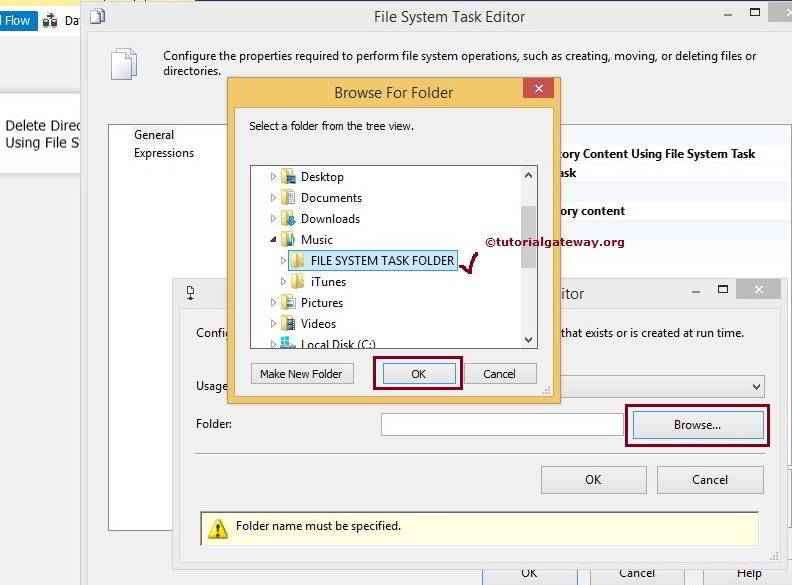Screen dimensions: 792x585
Task: Expand the Desktop tree node
Action: [x=273, y=177]
